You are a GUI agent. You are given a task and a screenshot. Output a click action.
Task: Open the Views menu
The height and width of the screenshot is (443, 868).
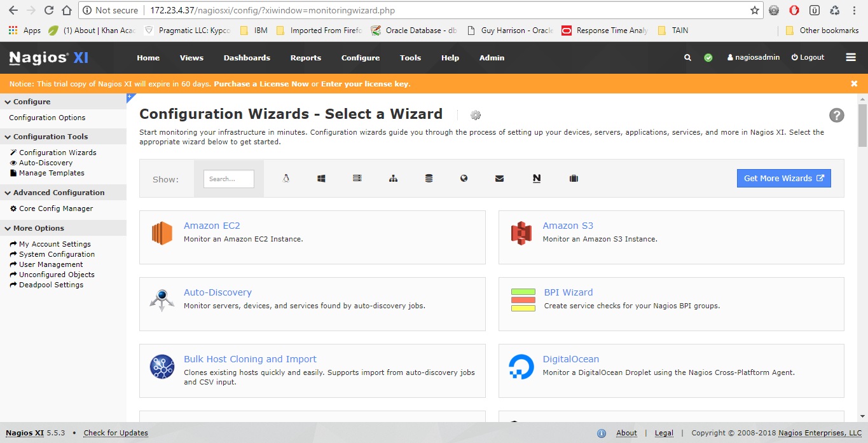(191, 58)
